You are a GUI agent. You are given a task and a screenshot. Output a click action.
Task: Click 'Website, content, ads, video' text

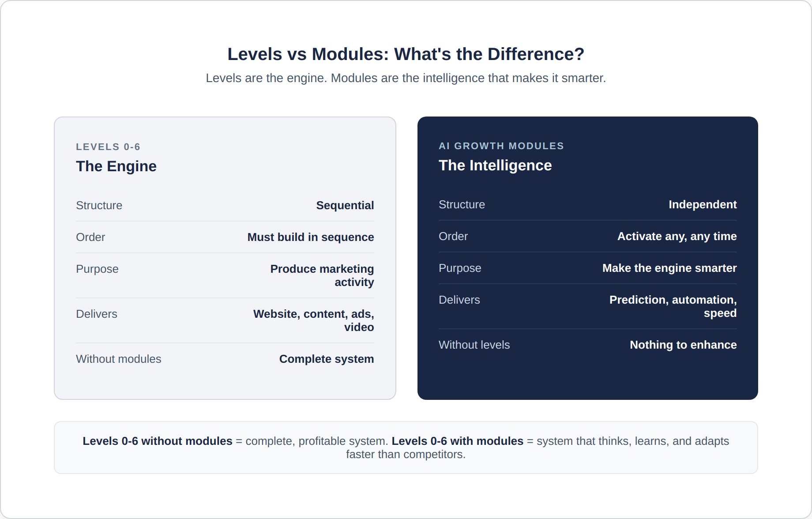tap(314, 320)
